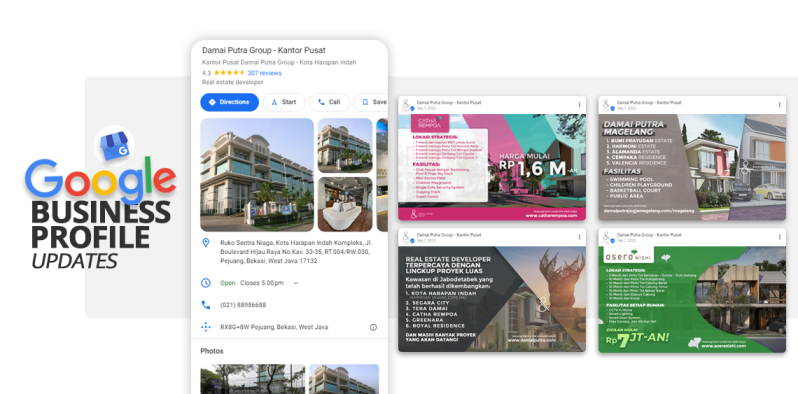Click the clock hours icon
Viewport: 798px width, 394px height.
(x=206, y=283)
